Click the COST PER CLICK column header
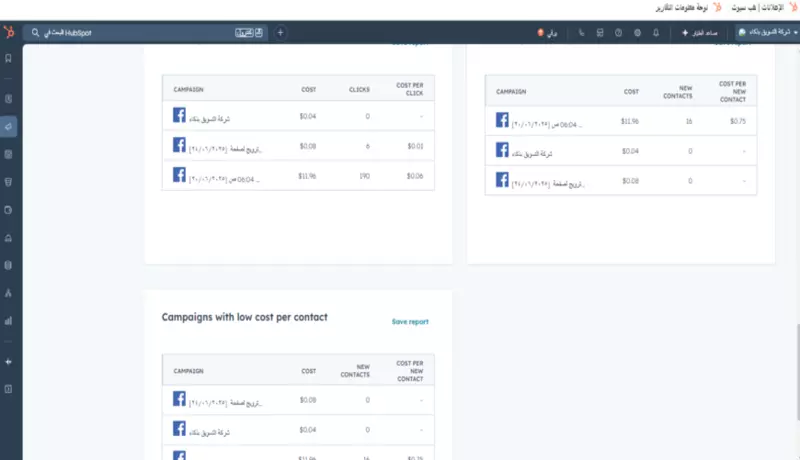The height and width of the screenshot is (460, 800). pyautogui.click(x=410, y=89)
